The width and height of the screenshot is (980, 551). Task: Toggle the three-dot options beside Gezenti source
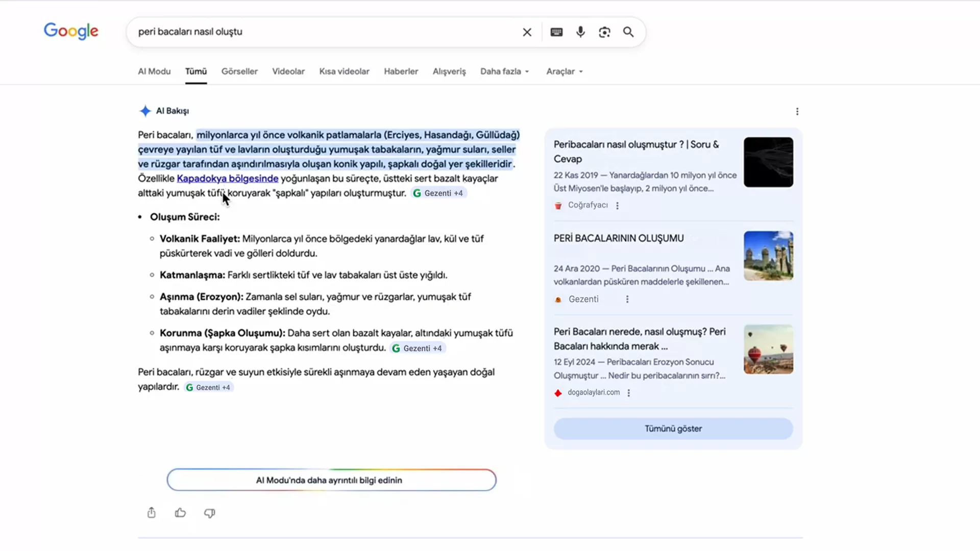click(x=627, y=299)
